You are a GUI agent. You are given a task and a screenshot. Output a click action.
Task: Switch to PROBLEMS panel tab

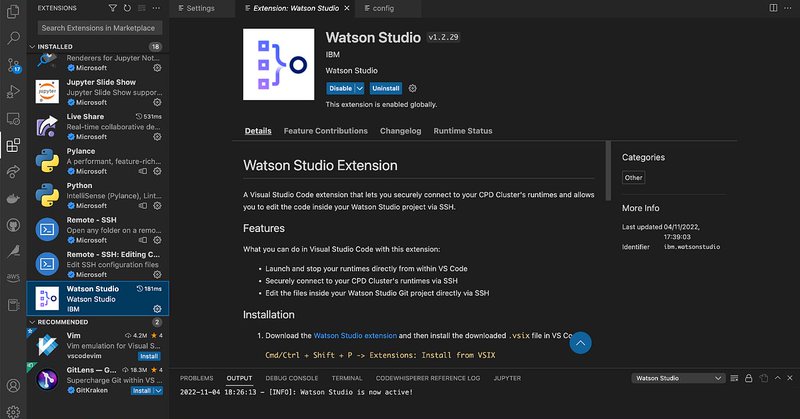pyautogui.click(x=196, y=378)
